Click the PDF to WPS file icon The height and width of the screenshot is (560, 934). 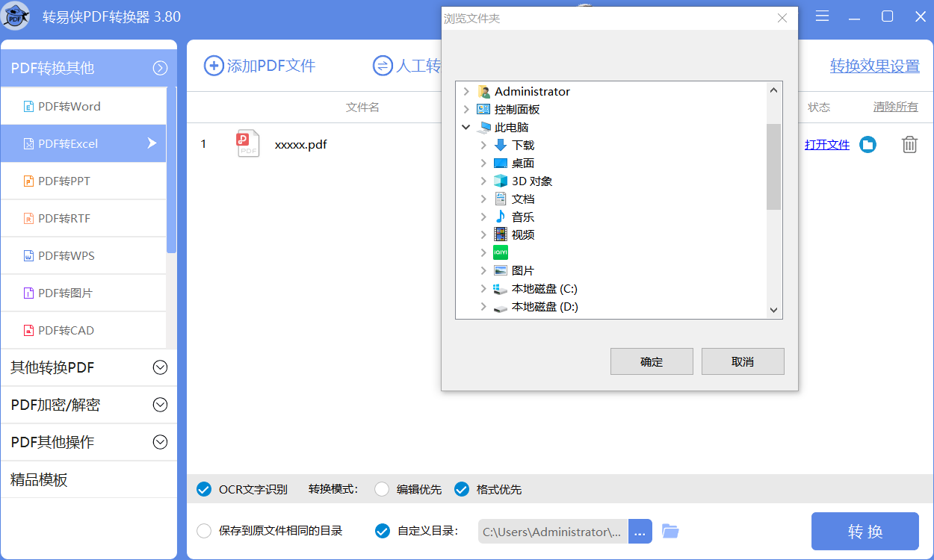point(29,256)
